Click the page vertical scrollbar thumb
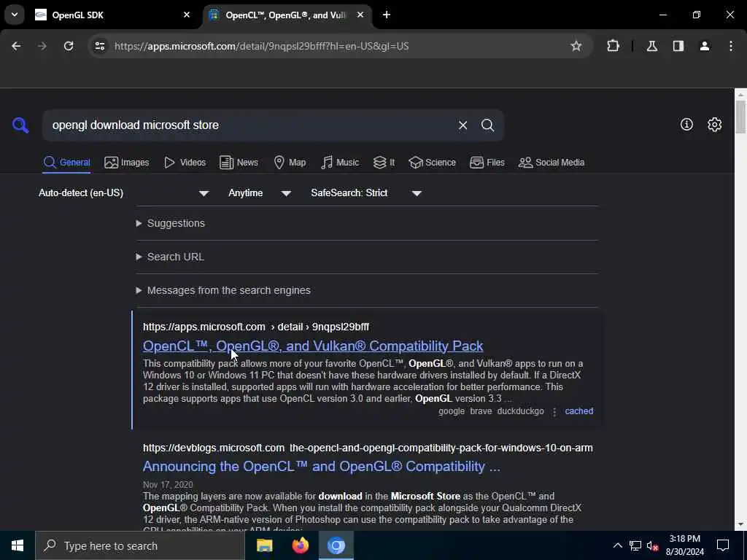Image resolution: width=747 pixels, height=560 pixels. click(x=740, y=117)
